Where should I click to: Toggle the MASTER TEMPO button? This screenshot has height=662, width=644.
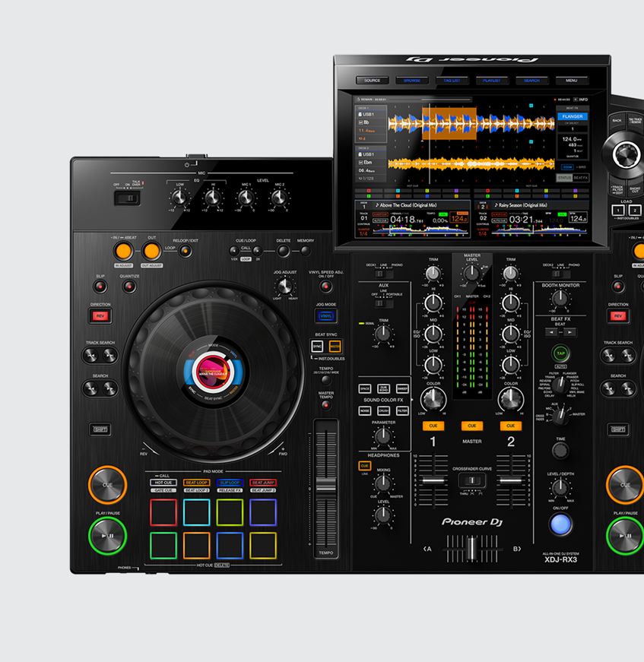[x=325, y=405]
